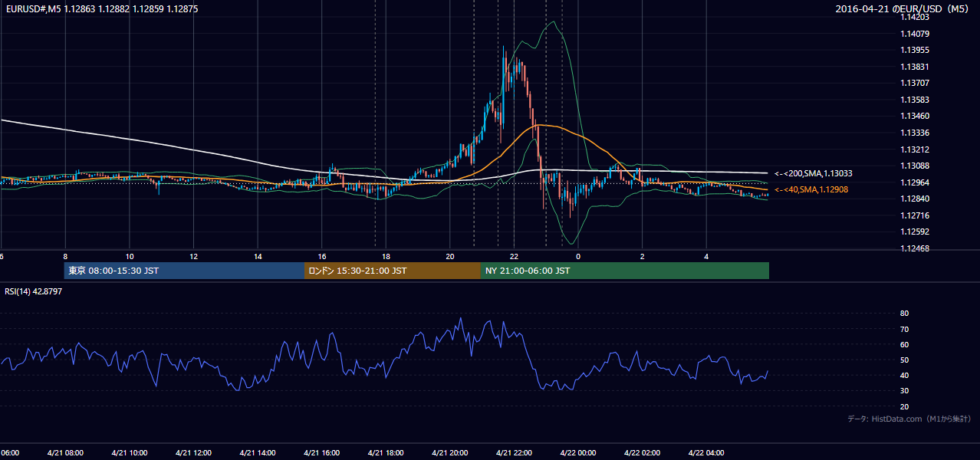Click hour tick 14 under price chart
Viewport: 980px width, 460px height.
258,256
